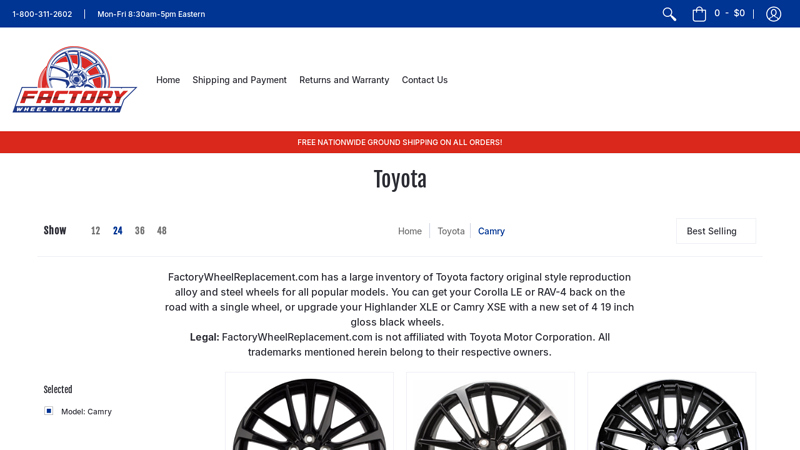Show 12 products per page
The height and width of the screenshot is (450, 800).
(x=95, y=231)
